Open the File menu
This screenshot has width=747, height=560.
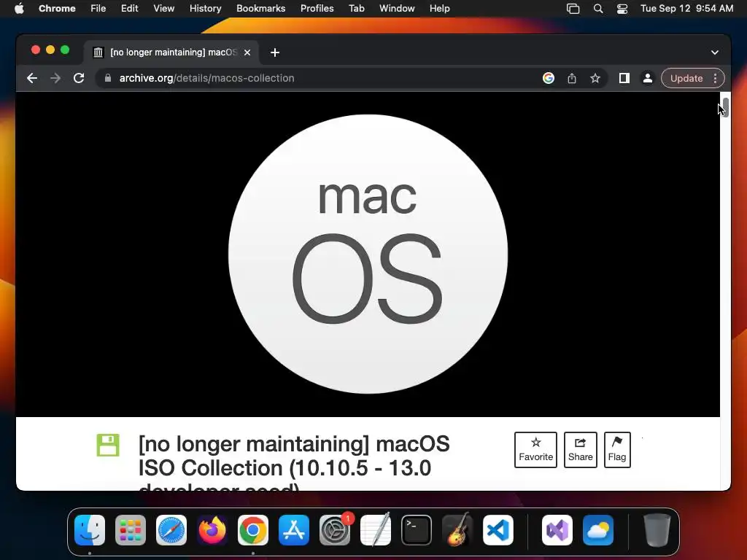98,9
